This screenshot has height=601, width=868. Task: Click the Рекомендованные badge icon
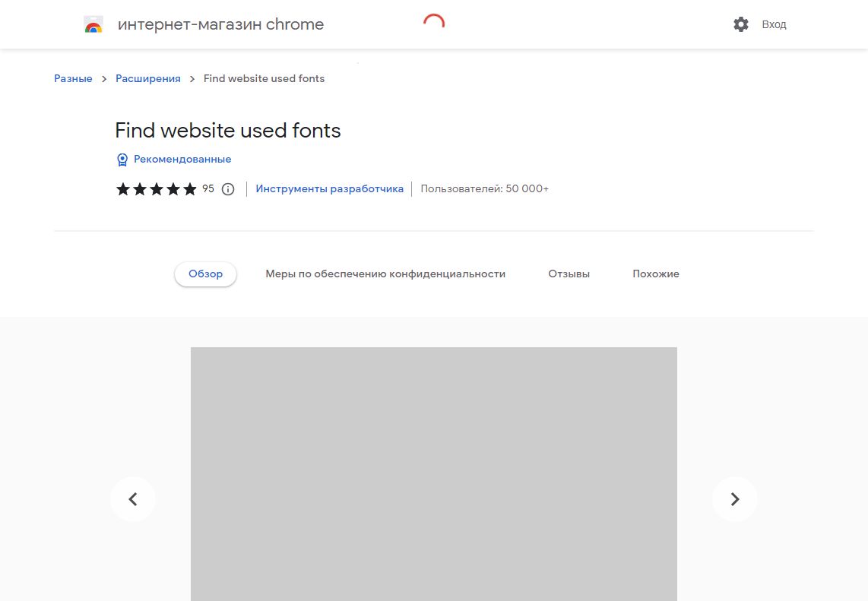(122, 160)
